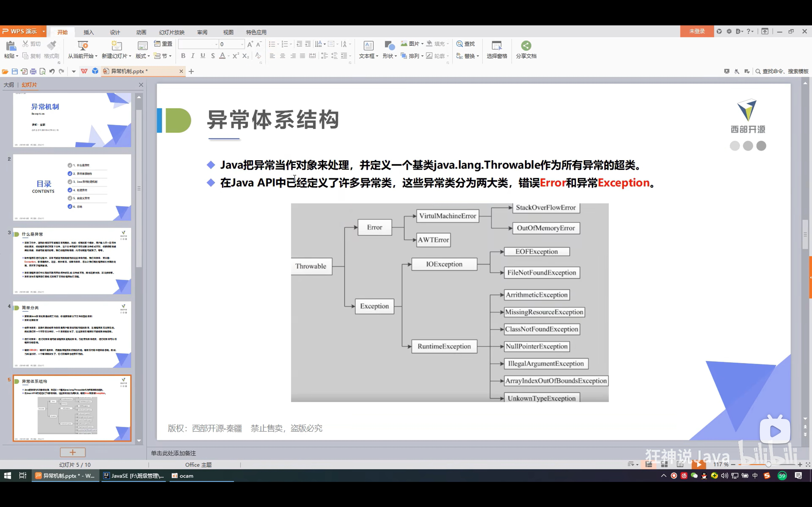Toggle Italic formatting
812x507 pixels.
tap(193, 56)
